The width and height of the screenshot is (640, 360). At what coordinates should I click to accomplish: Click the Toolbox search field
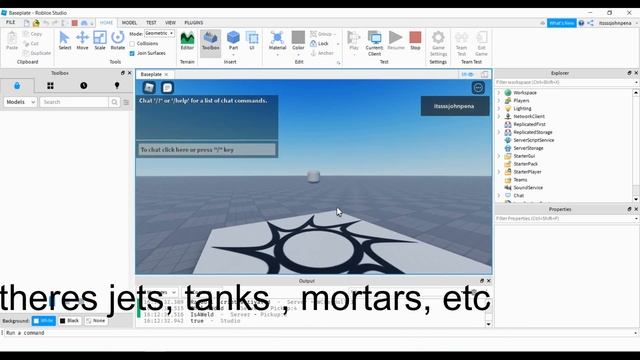pyautogui.click(x=74, y=102)
